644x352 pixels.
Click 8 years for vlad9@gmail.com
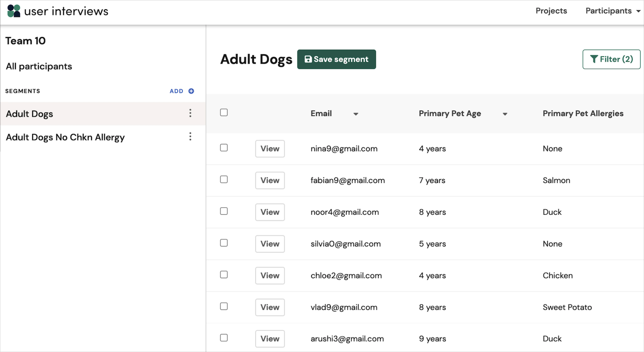tap(432, 307)
